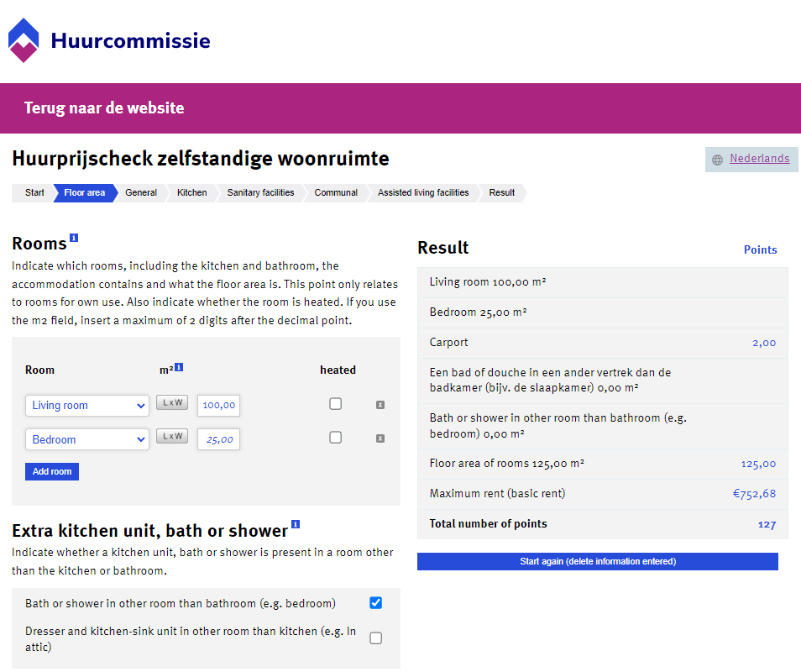Click the Living room m² input field
801x672 pixels.
[218, 405]
